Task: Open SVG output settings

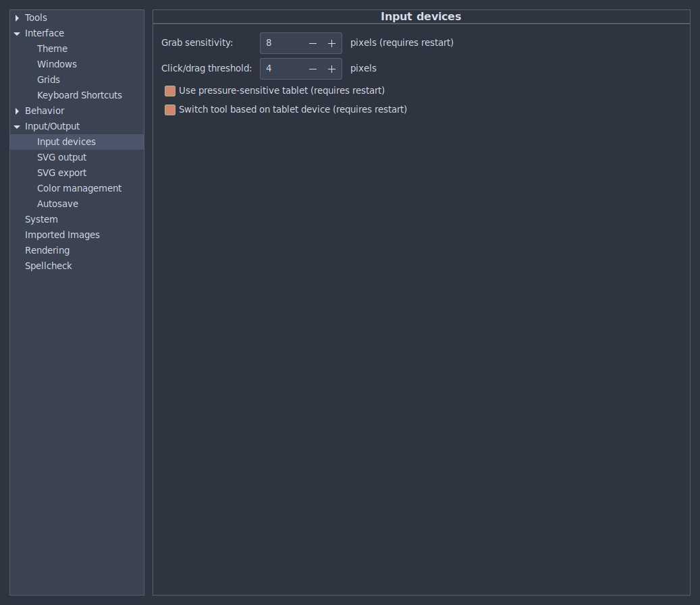Action: pos(61,157)
